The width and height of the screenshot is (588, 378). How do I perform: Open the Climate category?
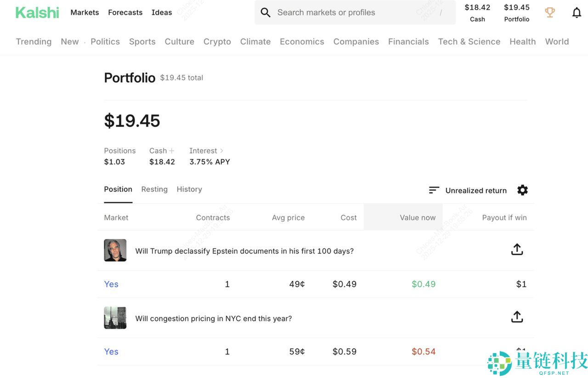pos(255,41)
